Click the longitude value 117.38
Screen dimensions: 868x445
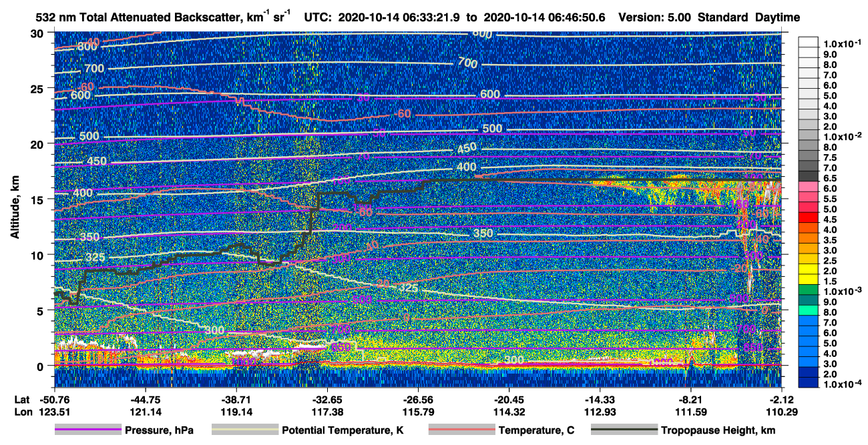point(327,412)
